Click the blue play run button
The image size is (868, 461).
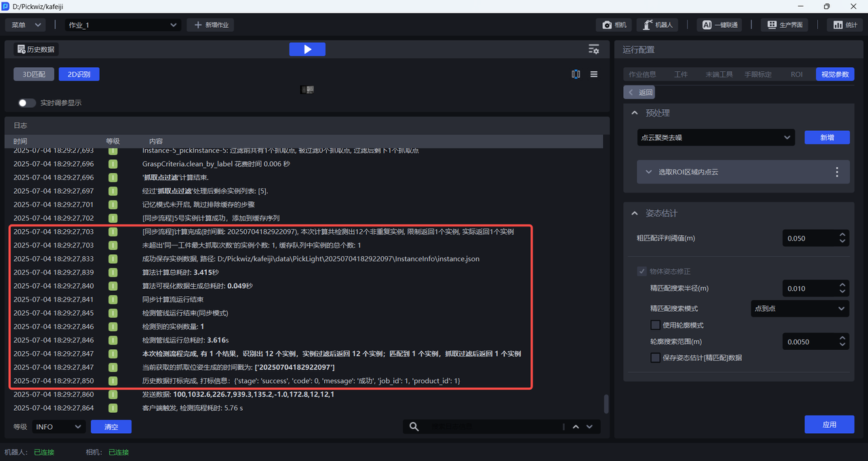(307, 49)
